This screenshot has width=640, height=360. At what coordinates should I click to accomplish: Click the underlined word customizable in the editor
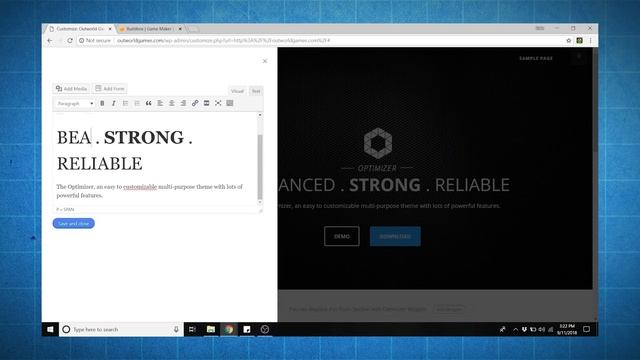140,187
